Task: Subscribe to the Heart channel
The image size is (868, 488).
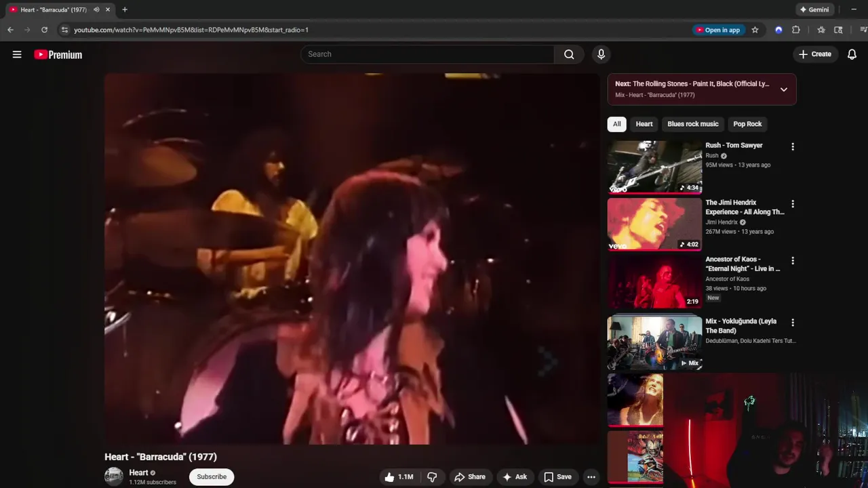Action: pos(212,476)
